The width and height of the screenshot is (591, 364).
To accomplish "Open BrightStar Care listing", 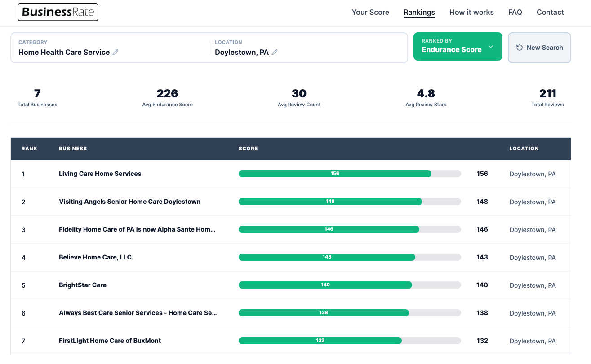I will click(83, 285).
